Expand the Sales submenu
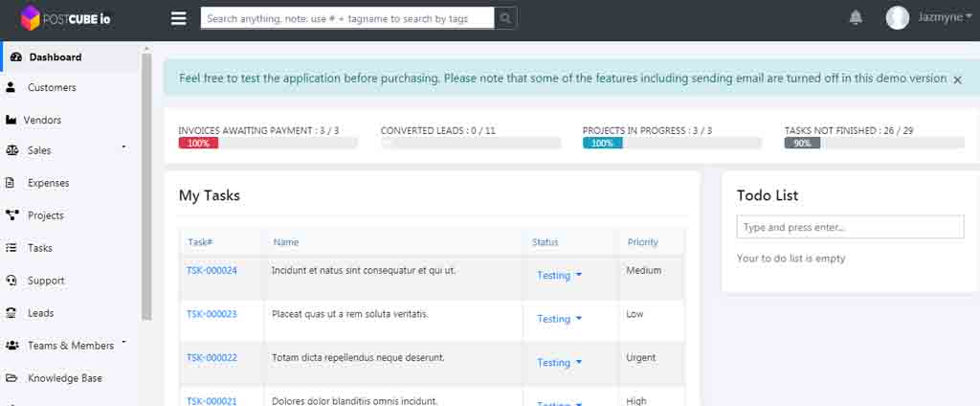The width and height of the screenshot is (980, 406). tap(123, 147)
